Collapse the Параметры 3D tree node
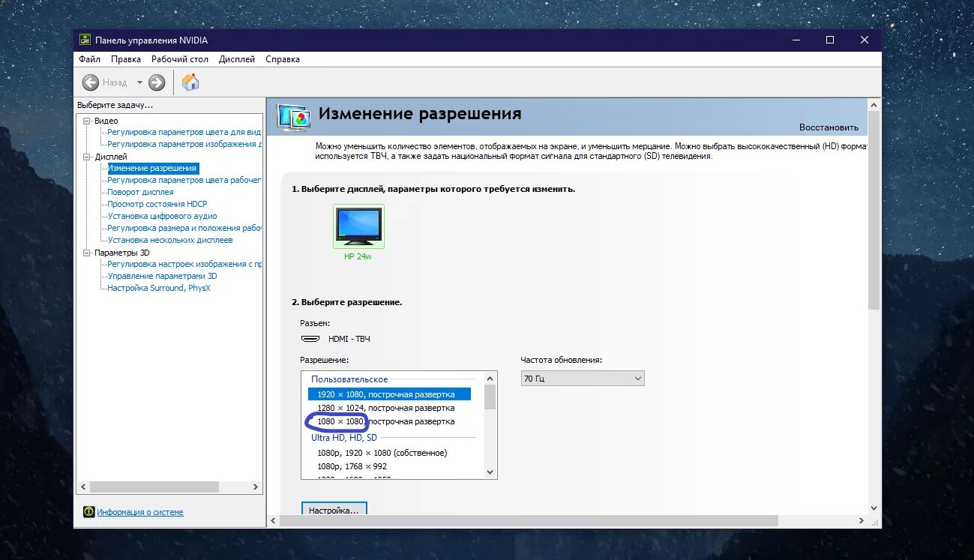The height and width of the screenshot is (560, 974). tap(87, 253)
